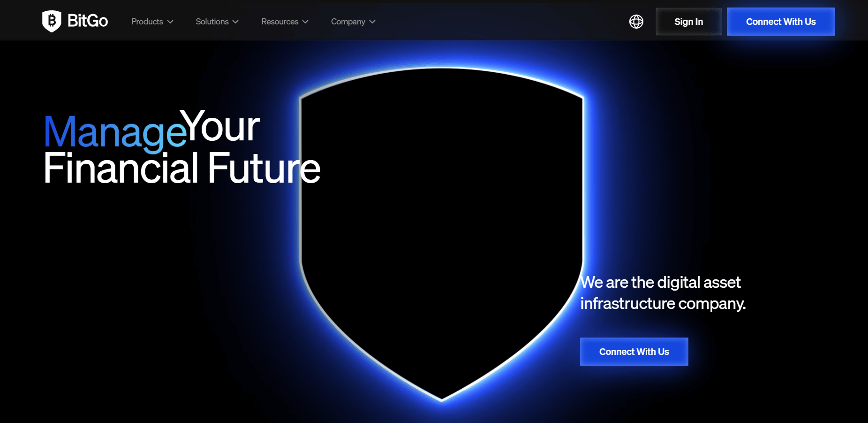
Task: Click the shield's glowing bottom tip
Action: tap(442, 398)
